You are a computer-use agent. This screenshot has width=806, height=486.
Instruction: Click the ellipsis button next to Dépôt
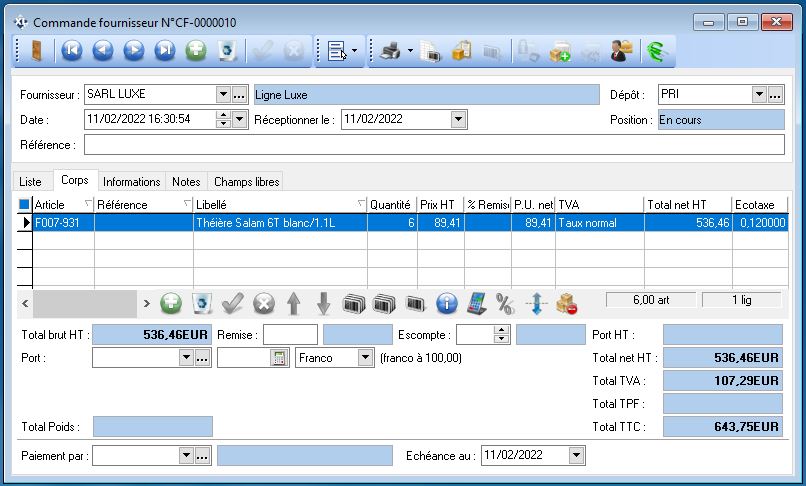[775, 95]
